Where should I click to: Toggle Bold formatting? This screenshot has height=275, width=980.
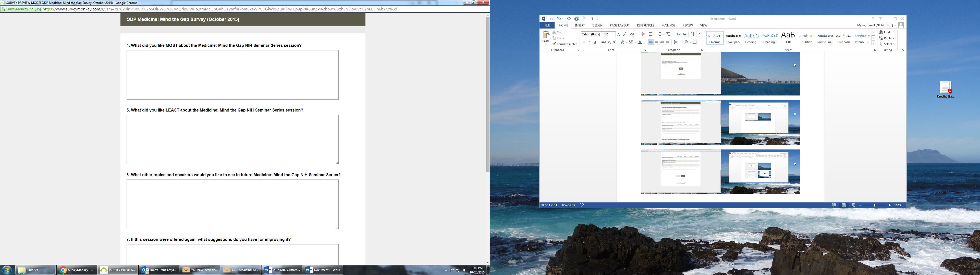tap(583, 42)
